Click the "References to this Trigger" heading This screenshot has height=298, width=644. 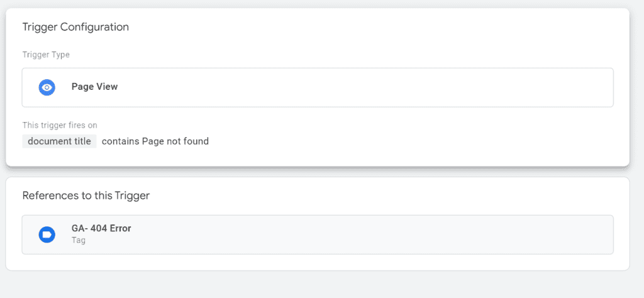(86, 196)
